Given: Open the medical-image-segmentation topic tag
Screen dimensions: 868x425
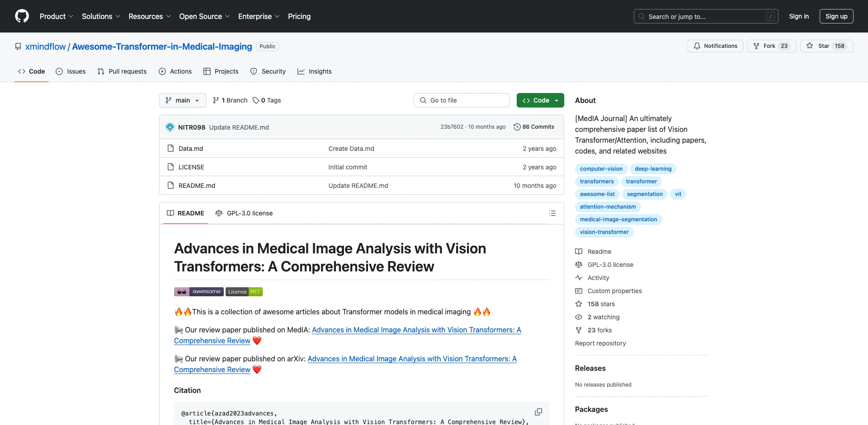Looking at the screenshot, I should (x=618, y=220).
